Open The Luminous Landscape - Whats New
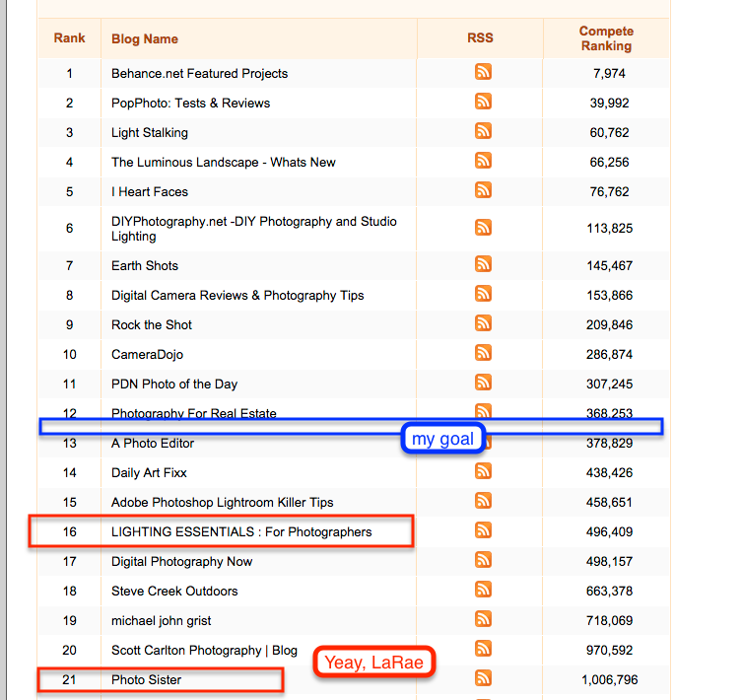Screen dimensions: 742x700 click(x=224, y=163)
